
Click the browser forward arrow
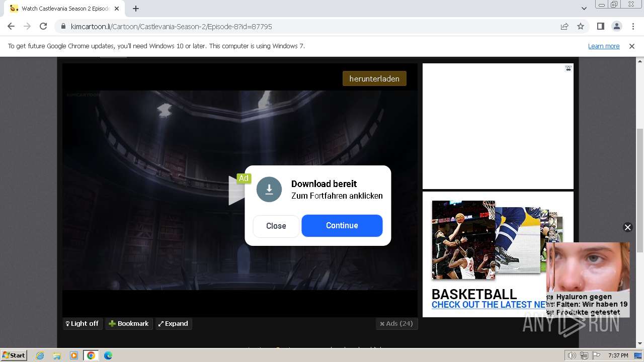27,26
